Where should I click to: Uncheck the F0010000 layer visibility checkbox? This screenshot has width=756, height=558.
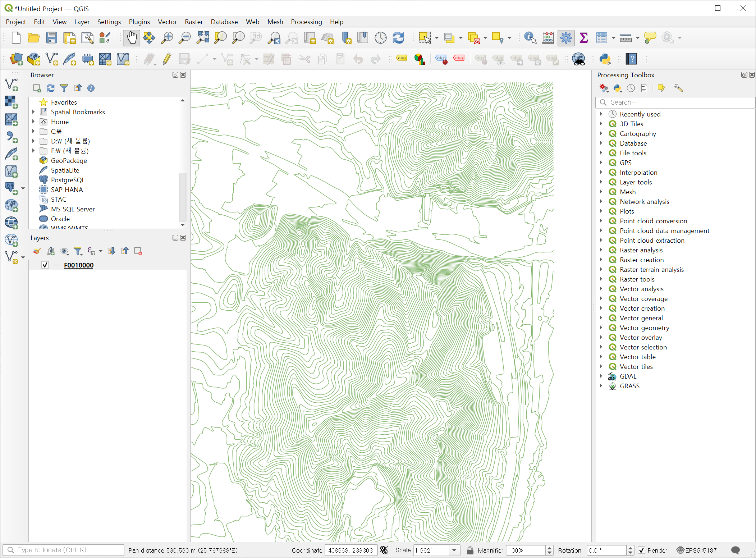45,265
